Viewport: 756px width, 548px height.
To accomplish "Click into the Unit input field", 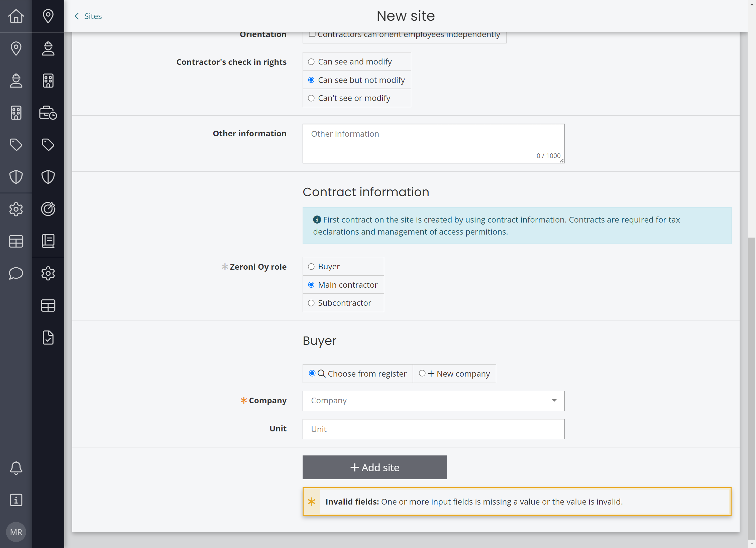I will coord(433,429).
